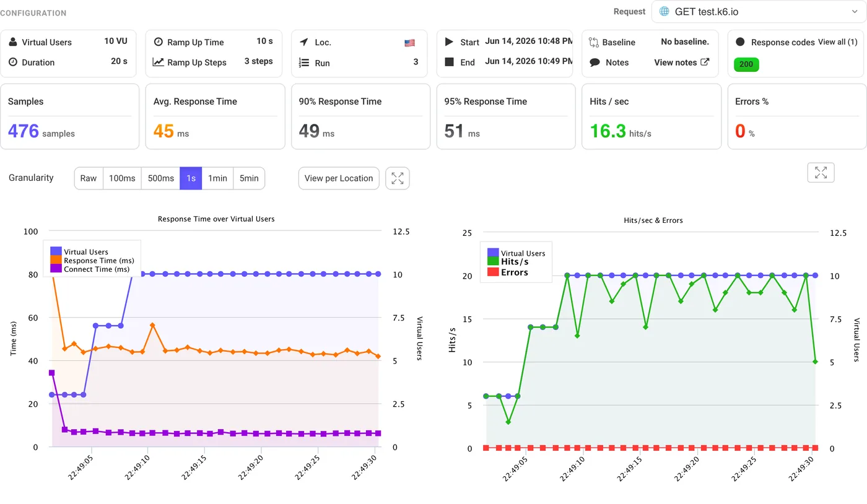Click the Ramp Up Steps chart icon
The image size is (867, 504).
[158, 62]
